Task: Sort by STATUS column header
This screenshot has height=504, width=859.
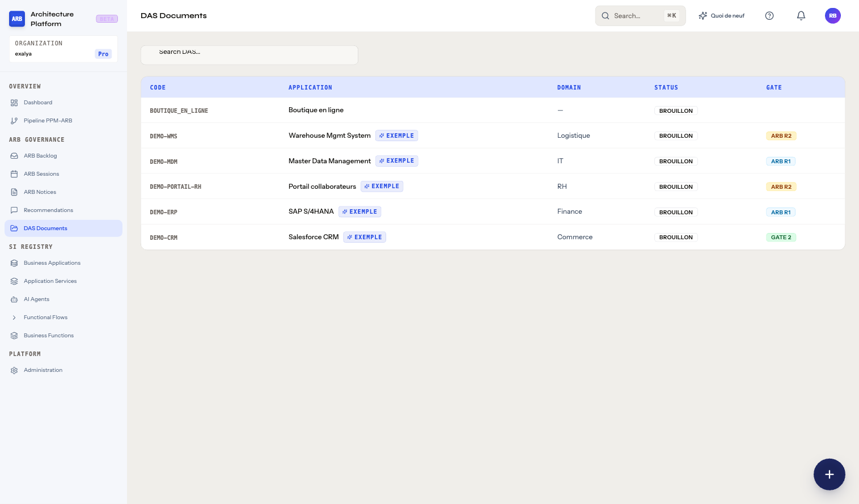Action: 666,88
